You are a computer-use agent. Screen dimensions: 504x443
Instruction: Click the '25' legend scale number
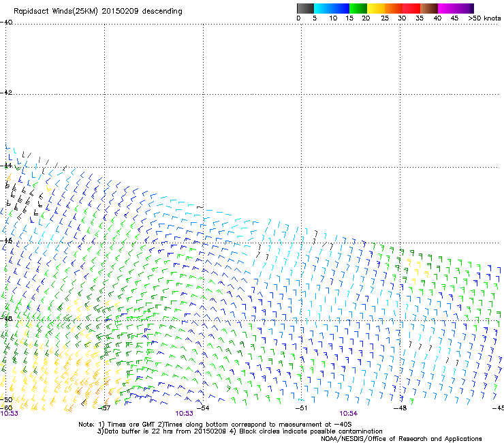[384, 18]
